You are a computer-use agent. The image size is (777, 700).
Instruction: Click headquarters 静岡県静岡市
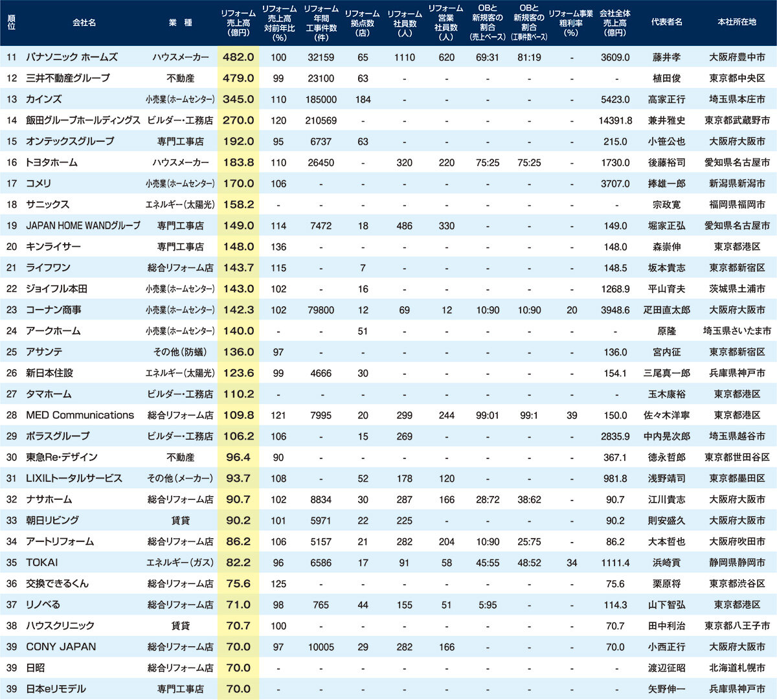coord(737,563)
